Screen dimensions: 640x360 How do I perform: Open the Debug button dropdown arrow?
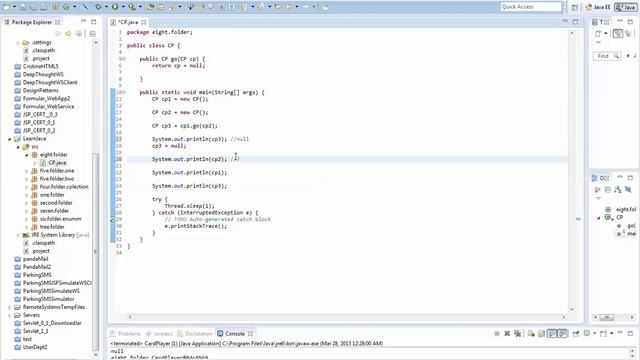pos(106,7)
